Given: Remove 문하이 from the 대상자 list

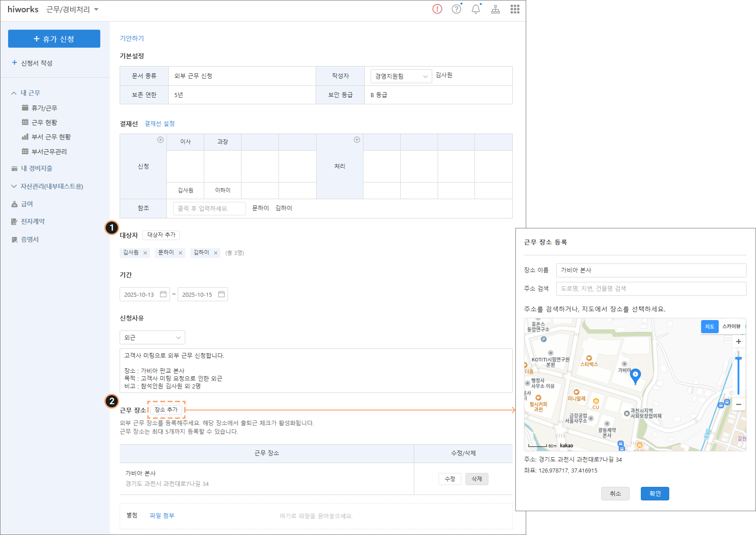Looking at the screenshot, I should [x=180, y=253].
